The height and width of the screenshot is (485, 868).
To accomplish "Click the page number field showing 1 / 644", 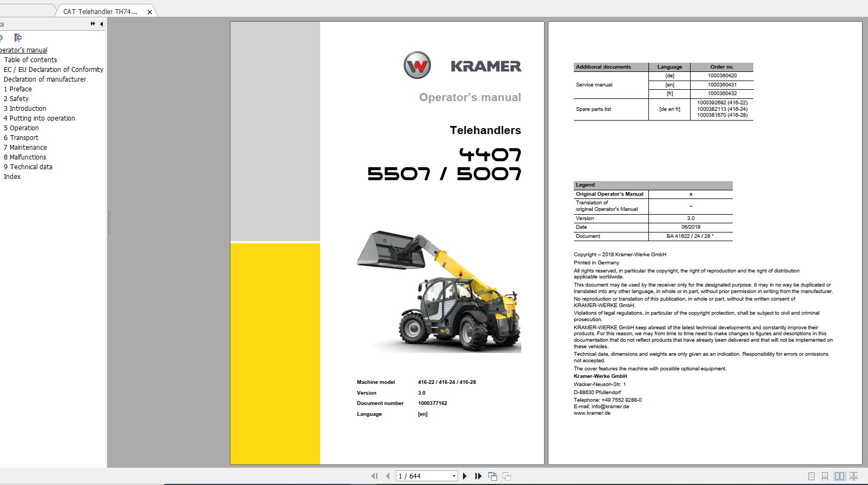I will pos(423,476).
